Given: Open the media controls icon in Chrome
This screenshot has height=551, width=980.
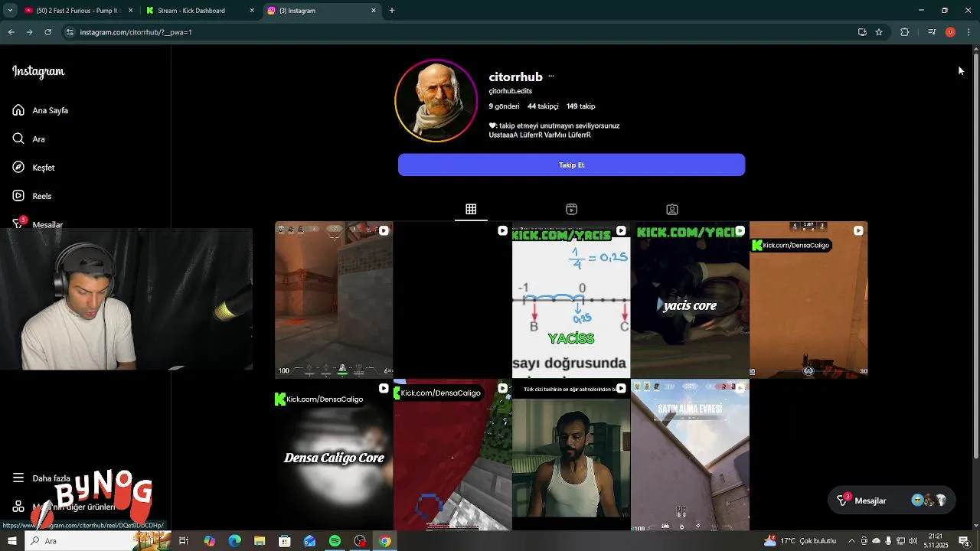Looking at the screenshot, I should tap(932, 32).
